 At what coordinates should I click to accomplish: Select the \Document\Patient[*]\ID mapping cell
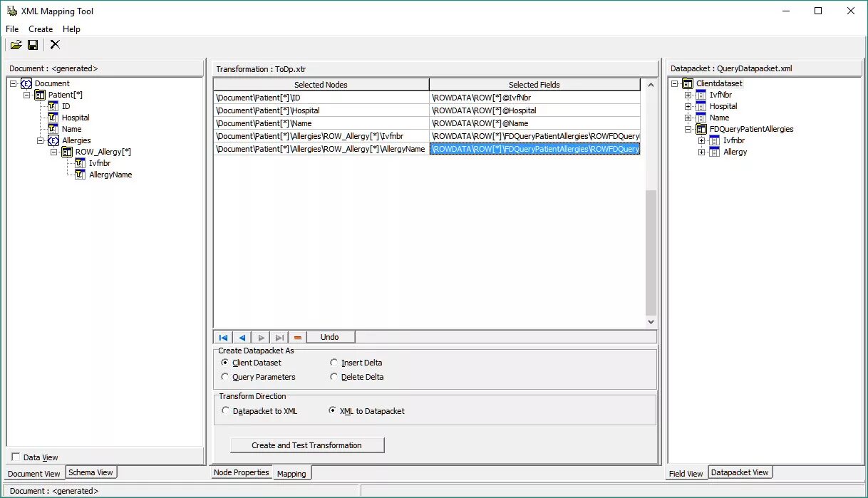pyautogui.click(x=321, y=98)
